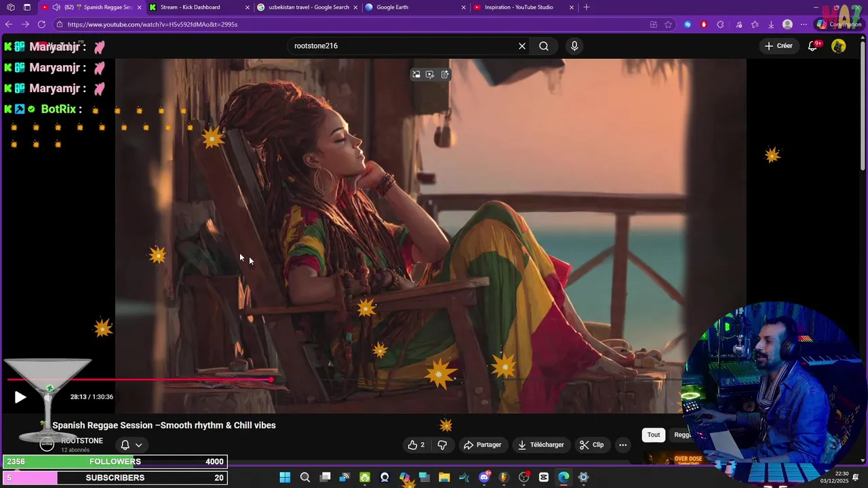Open YouTube notifications bell
Viewport: 868px width, 488px height.
pos(813,46)
